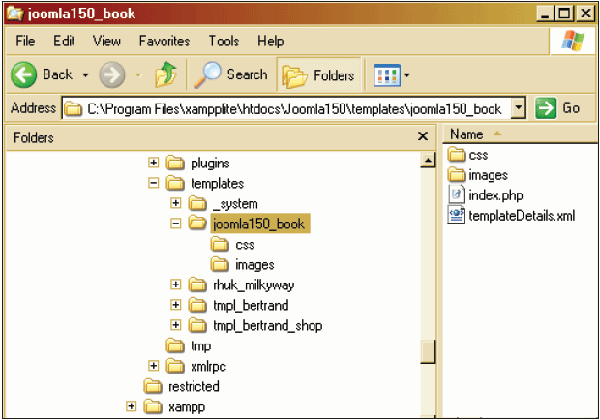
Task: Open the Address bar dropdown list
Action: (x=518, y=109)
